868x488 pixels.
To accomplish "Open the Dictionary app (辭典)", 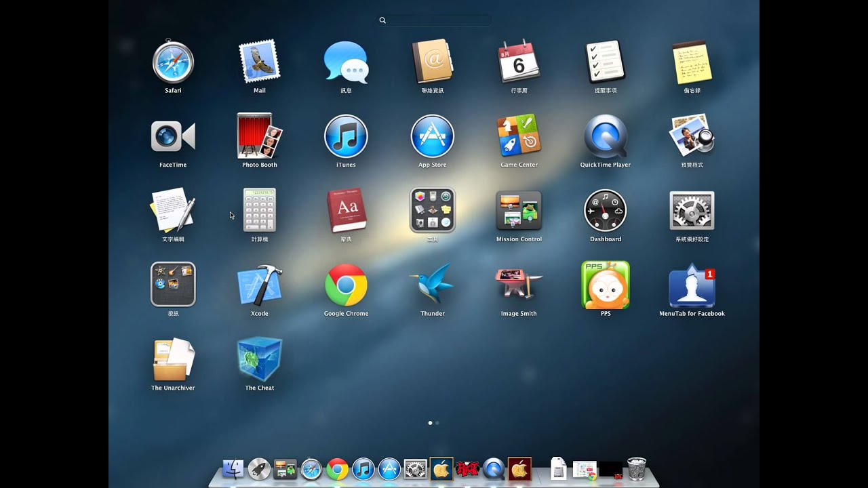I will coord(346,211).
